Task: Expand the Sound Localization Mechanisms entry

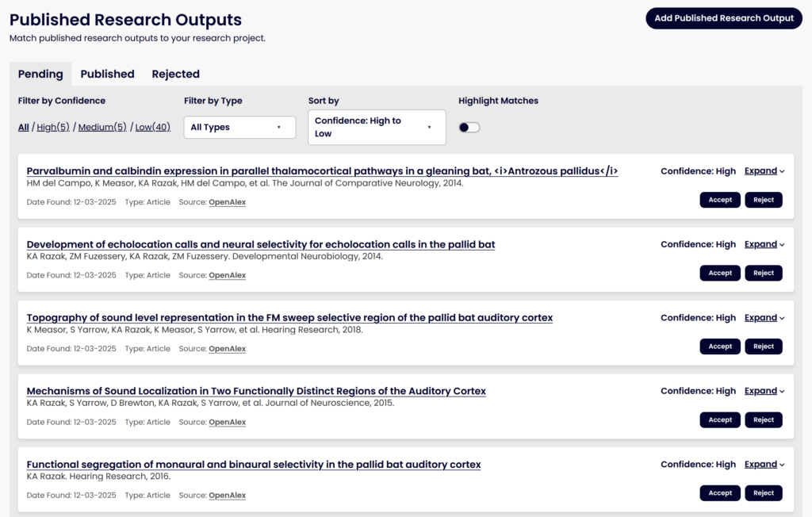Action: [x=762, y=390]
